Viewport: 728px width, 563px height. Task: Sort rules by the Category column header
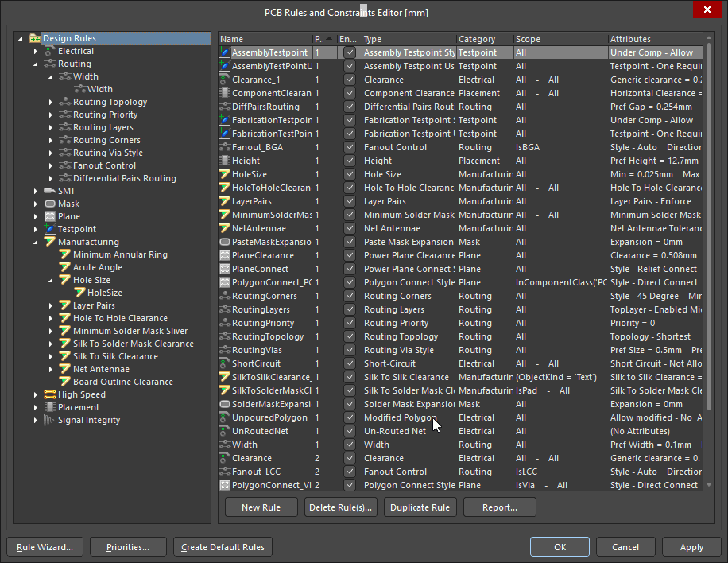point(485,39)
